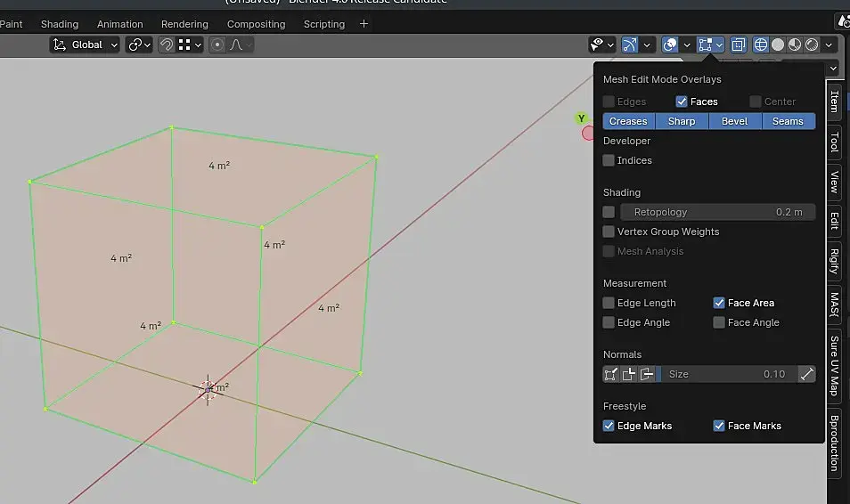Disable the Face Area measurement checkbox

point(719,303)
